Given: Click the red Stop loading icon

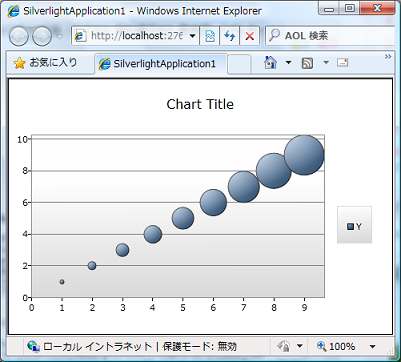Looking at the screenshot, I should click(x=249, y=36).
